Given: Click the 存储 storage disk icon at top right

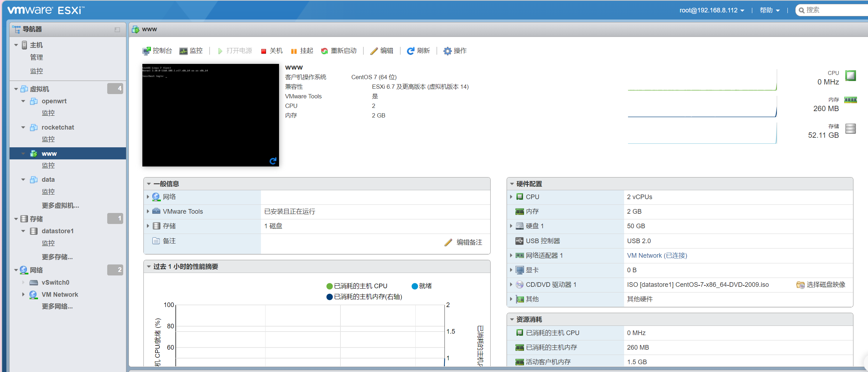Looking at the screenshot, I should (x=851, y=128).
